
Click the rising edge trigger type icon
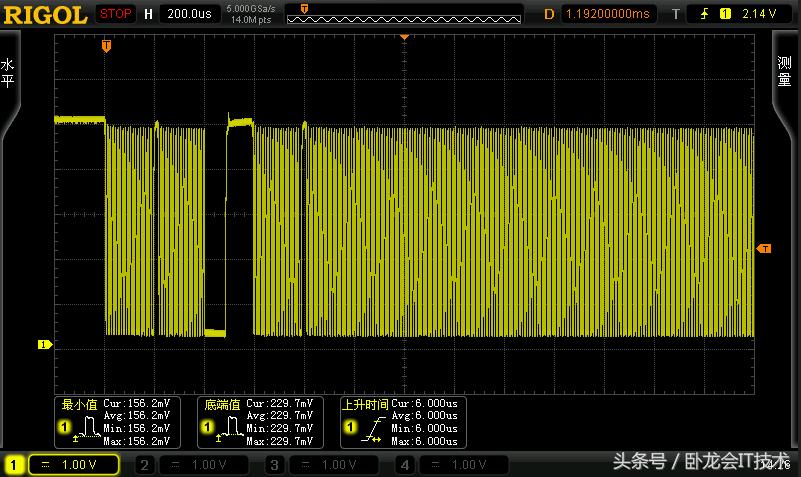tap(705, 14)
